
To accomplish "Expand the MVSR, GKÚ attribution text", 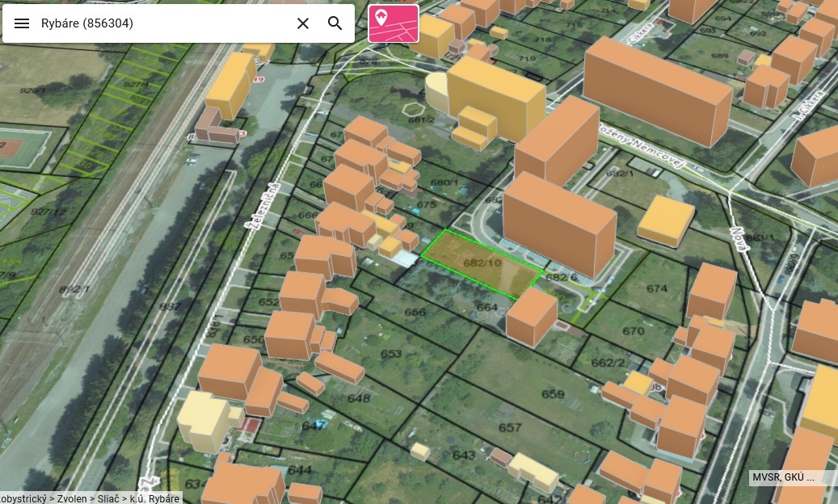I will tap(782, 477).
